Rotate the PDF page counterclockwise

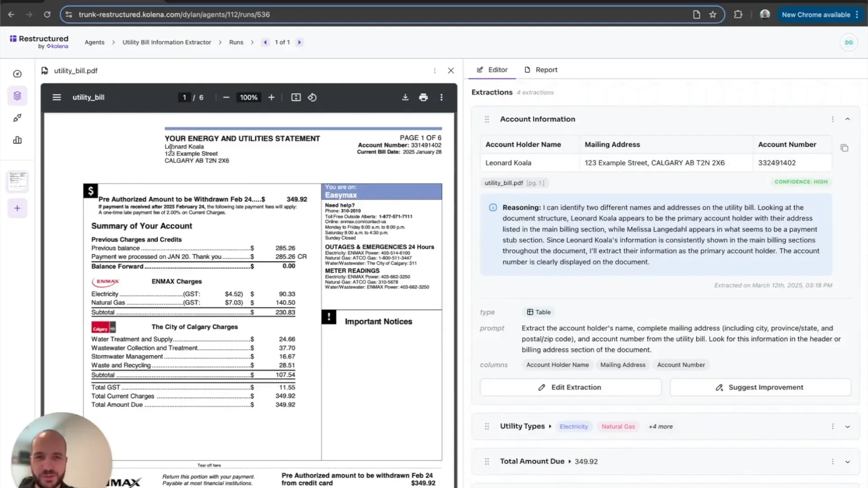pos(312,97)
